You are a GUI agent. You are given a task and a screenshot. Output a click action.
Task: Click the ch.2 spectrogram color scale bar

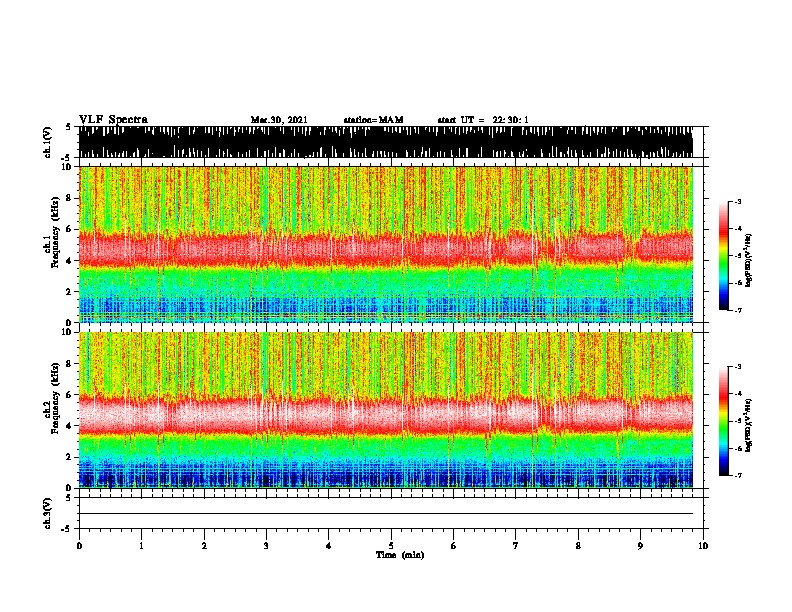pyautogui.click(x=724, y=421)
